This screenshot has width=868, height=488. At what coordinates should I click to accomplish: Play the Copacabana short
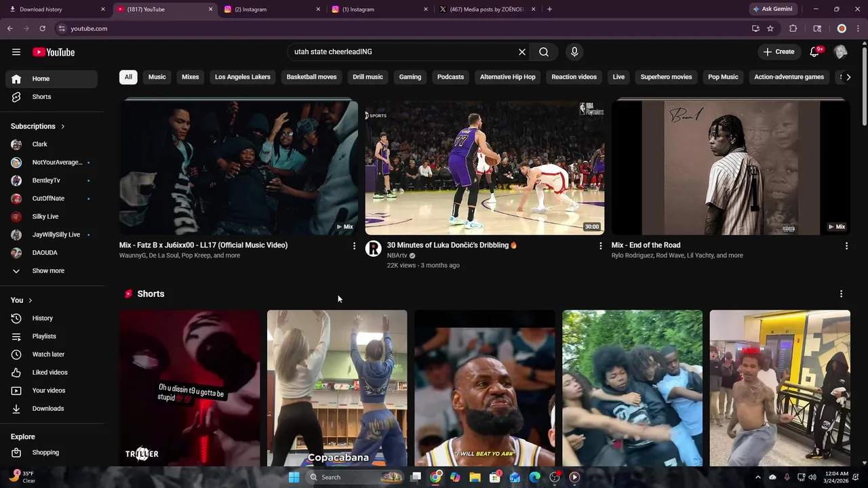pos(337,388)
